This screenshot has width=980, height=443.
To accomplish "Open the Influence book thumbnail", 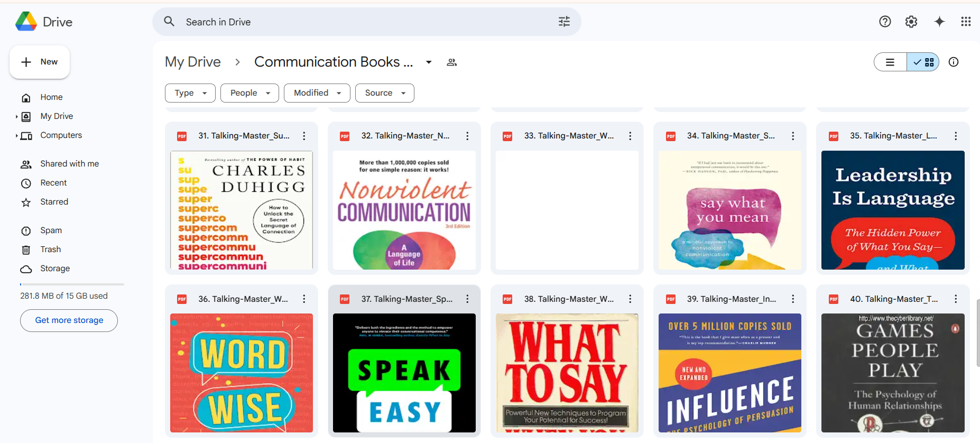I will tap(730, 373).
